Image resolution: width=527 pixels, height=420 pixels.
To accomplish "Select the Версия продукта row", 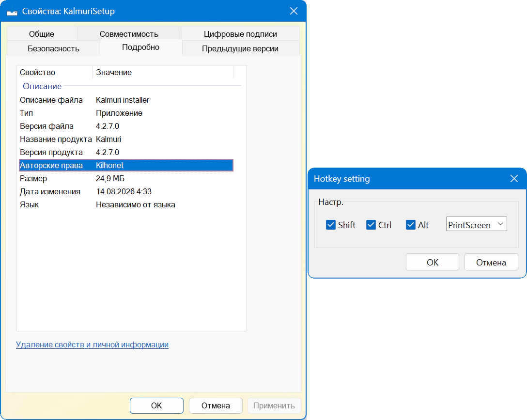I will coord(126,152).
